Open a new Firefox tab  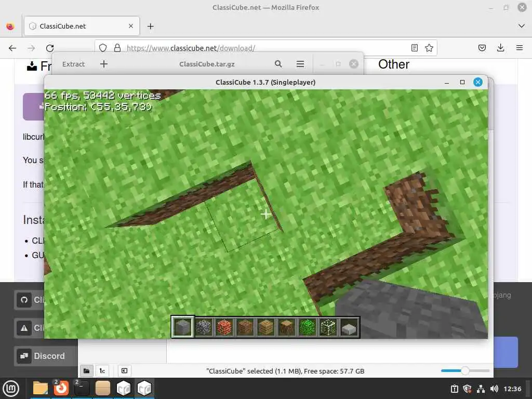tap(150, 26)
